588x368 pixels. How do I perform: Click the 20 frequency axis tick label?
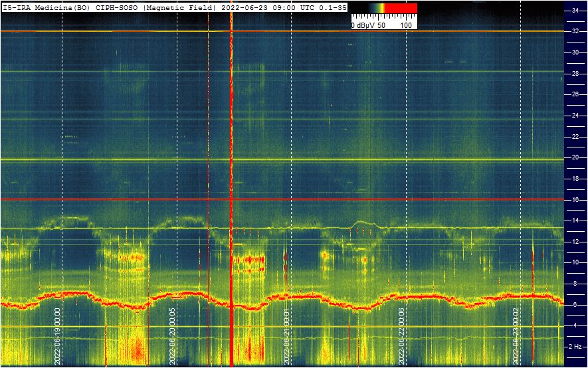pos(576,157)
